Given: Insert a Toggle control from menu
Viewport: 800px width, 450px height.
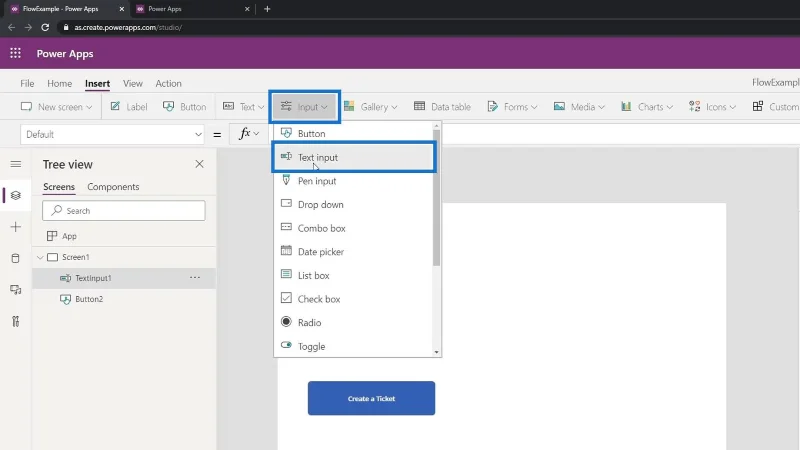Looking at the screenshot, I should [353, 346].
